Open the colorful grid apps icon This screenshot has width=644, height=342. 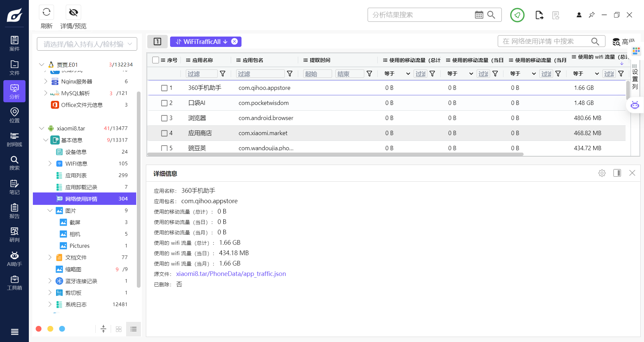click(x=636, y=51)
